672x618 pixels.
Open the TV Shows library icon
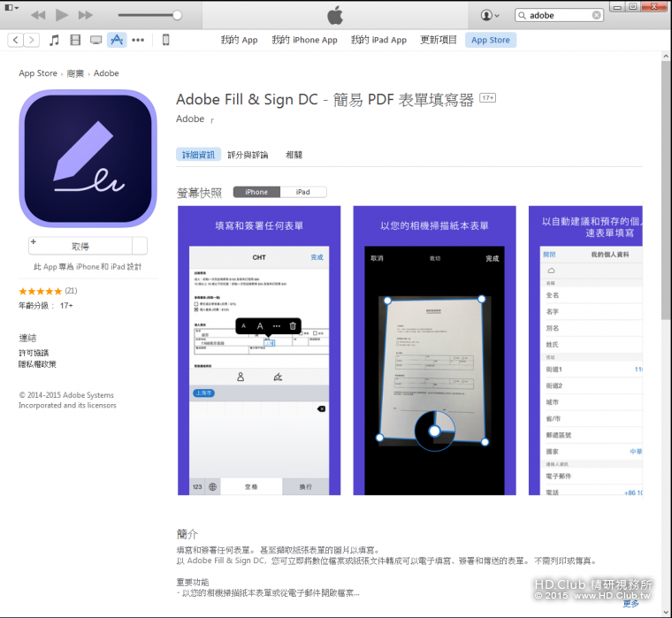point(96,40)
